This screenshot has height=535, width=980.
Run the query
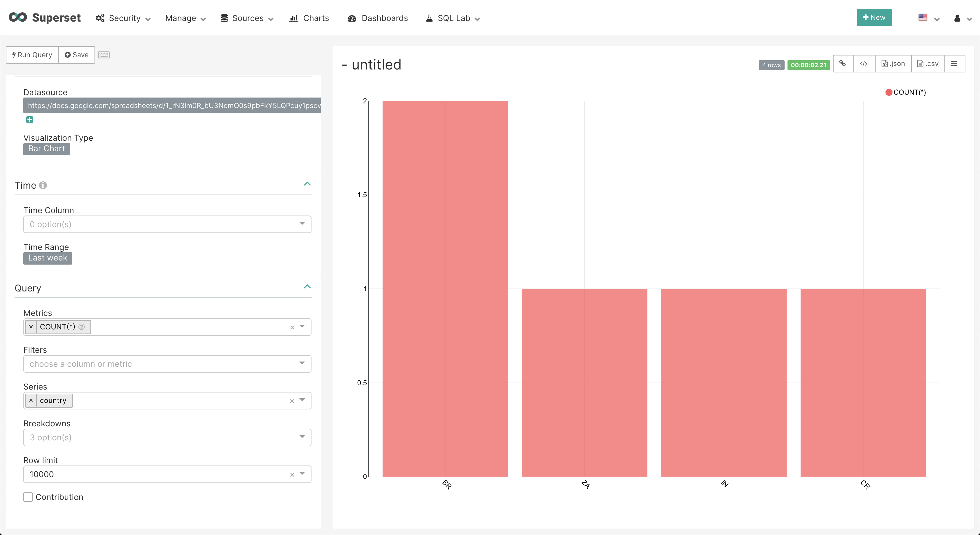(x=32, y=54)
